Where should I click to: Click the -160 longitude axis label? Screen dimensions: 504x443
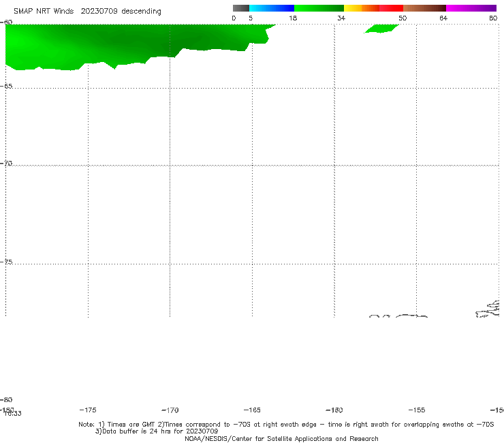[x=334, y=410]
